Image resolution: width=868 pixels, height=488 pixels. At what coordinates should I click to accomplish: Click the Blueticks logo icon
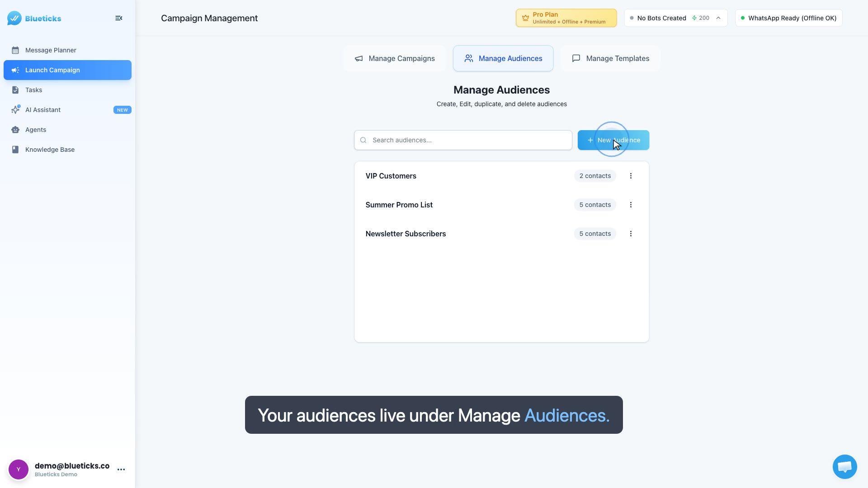14,18
